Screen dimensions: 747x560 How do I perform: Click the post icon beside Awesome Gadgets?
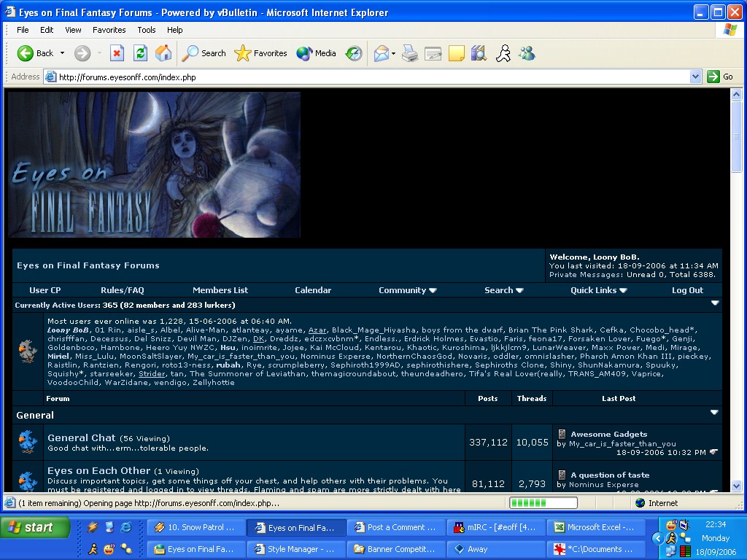pyautogui.click(x=562, y=434)
